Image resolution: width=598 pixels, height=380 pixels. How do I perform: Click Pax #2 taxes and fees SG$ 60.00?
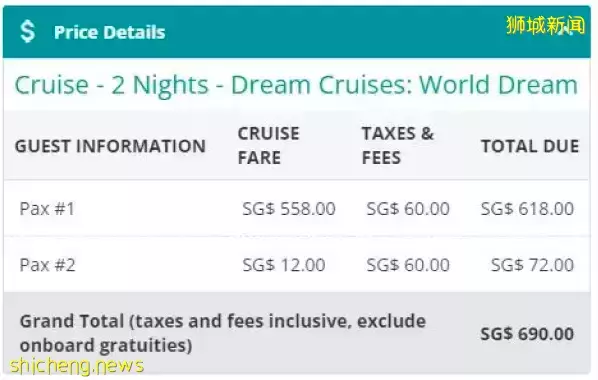(408, 265)
